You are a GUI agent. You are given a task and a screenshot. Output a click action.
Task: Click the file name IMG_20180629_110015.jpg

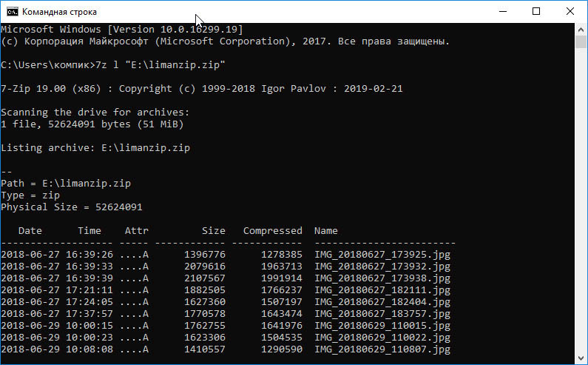(382, 326)
